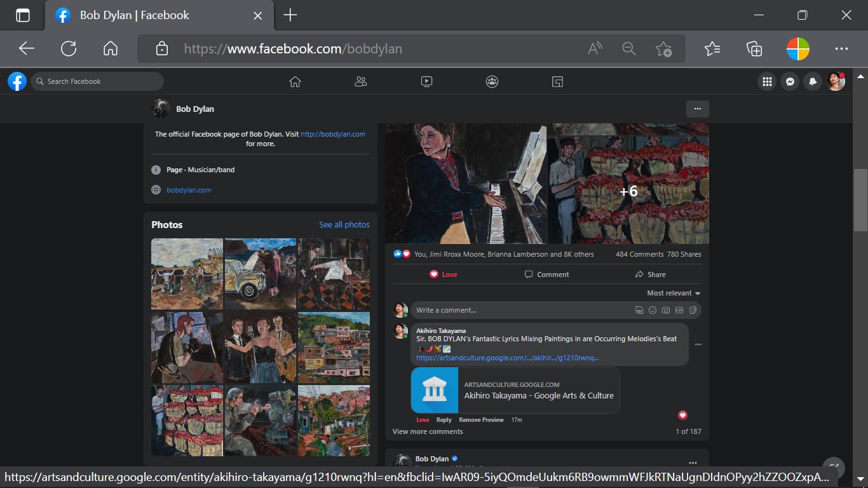The height and width of the screenshot is (488, 868).
Task: Open the Messenger icon
Action: (790, 81)
